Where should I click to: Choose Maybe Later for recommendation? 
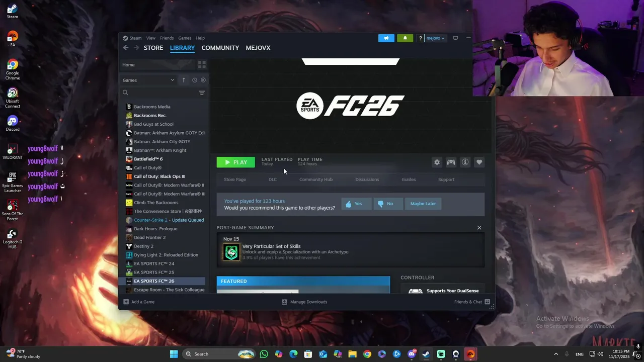(423, 204)
